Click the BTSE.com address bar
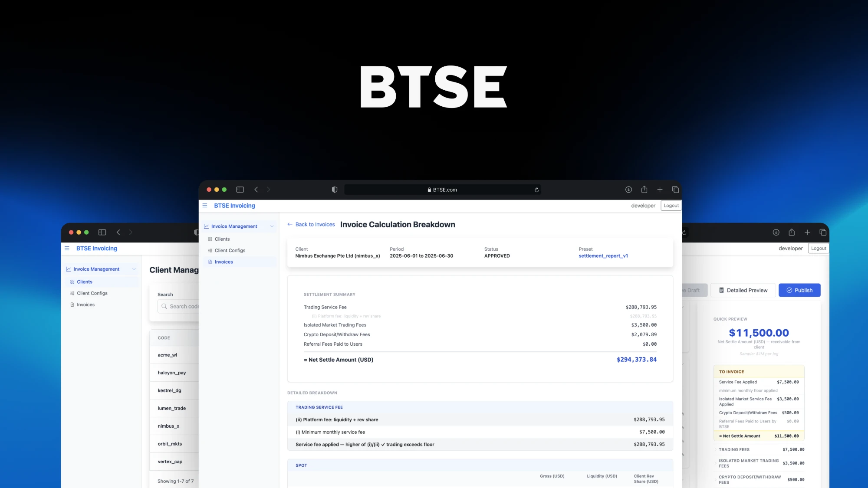 point(442,190)
